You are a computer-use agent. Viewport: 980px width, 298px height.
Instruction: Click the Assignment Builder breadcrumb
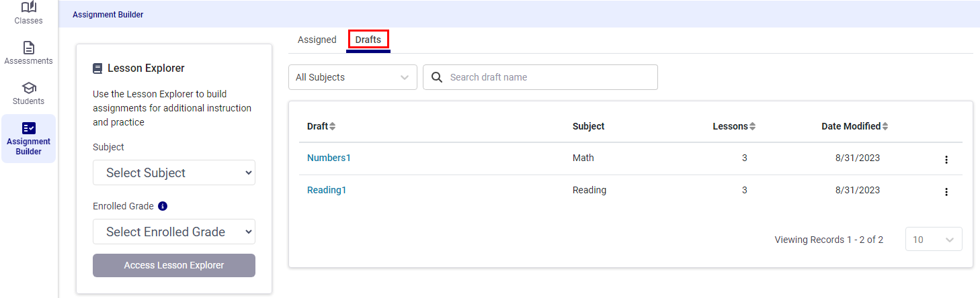coord(108,14)
